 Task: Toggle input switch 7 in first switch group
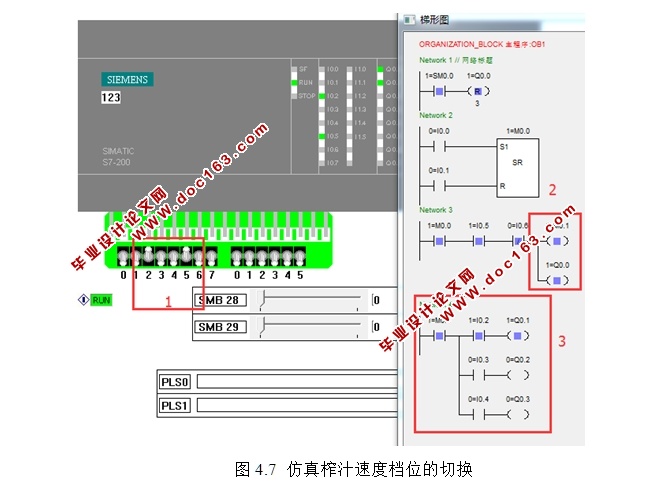(212, 257)
